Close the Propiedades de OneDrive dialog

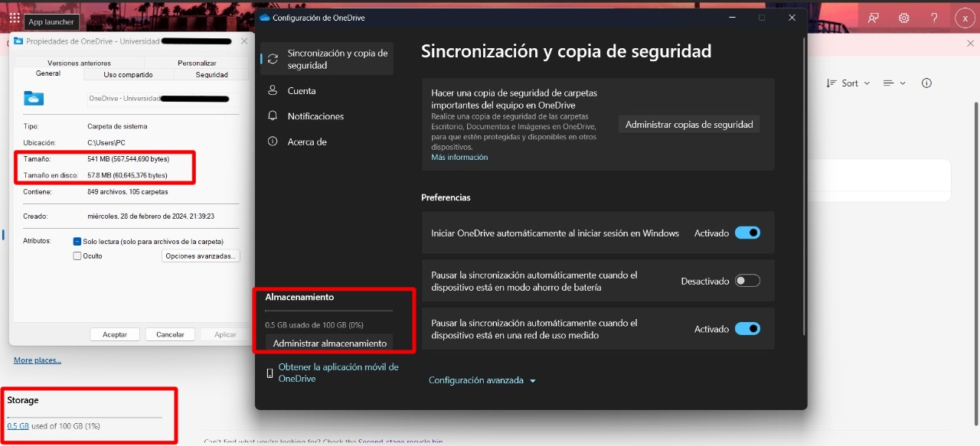pos(244,41)
